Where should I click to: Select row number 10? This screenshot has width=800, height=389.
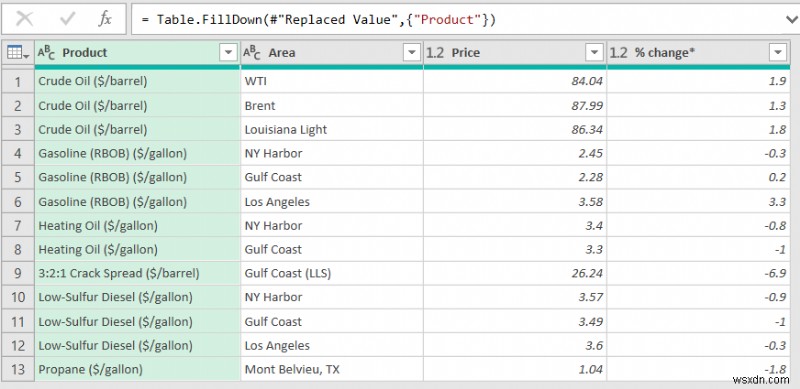18,297
